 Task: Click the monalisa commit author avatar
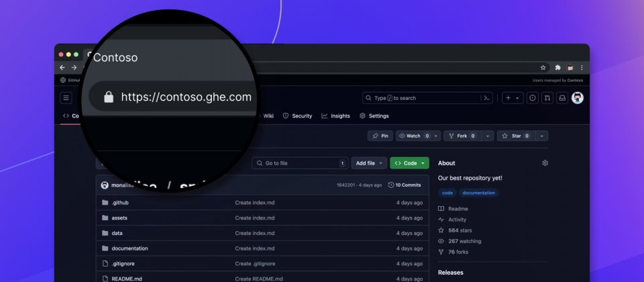pos(105,185)
